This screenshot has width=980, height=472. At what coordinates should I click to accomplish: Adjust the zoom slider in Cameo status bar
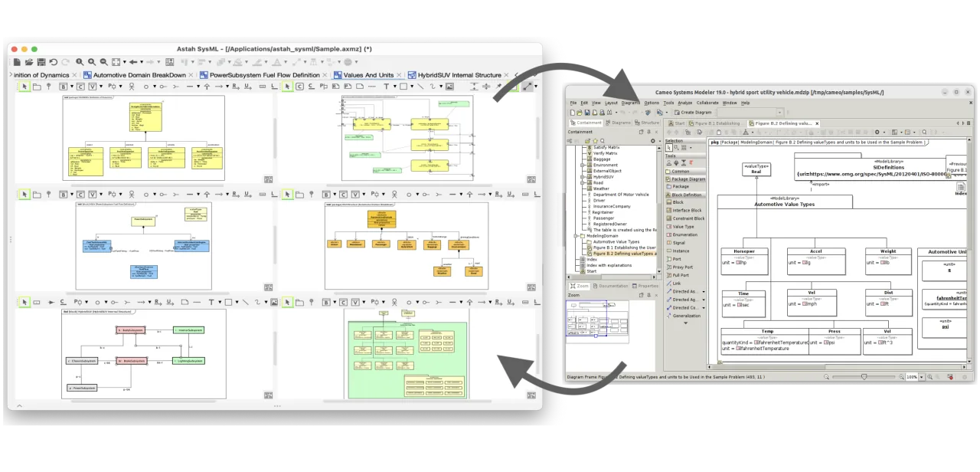[x=864, y=377]
